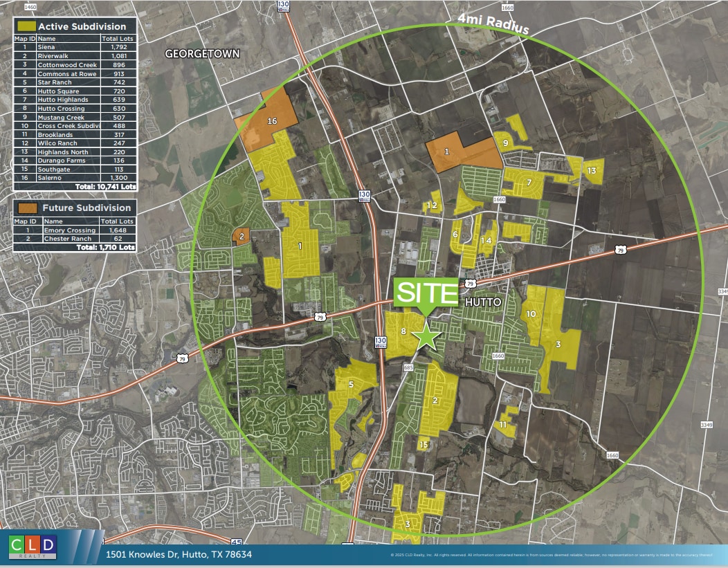Image resolution: width=728 pixels, height=568 pixels.
Task: Click the GEORGETOWN city label
Action: pyautogui.click(x=202, y=53)
